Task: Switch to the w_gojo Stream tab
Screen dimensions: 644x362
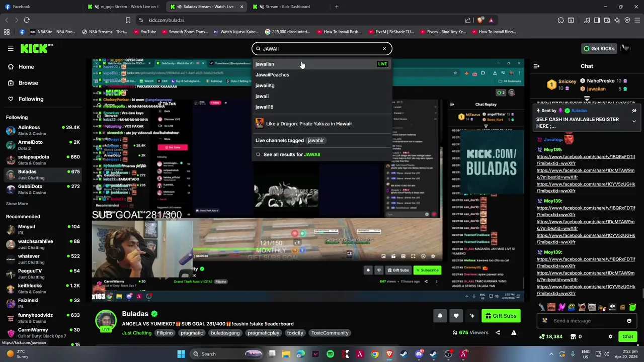Action: [x=123, y=7]
